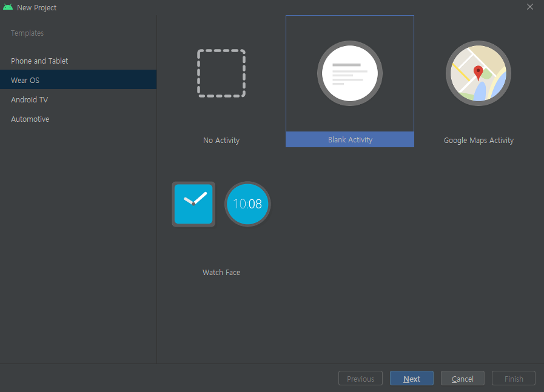The image size is (544, 392).
Task: Select the Wear OS template category
Action: coord(78,80)
